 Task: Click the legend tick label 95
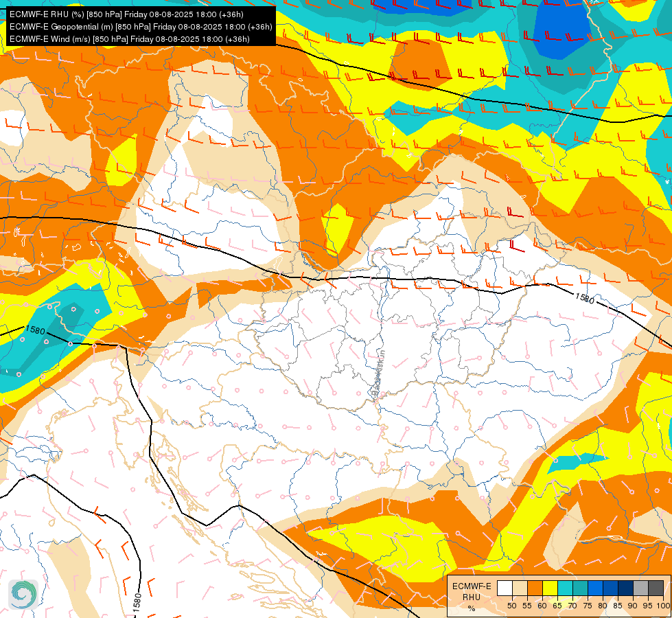648,606
